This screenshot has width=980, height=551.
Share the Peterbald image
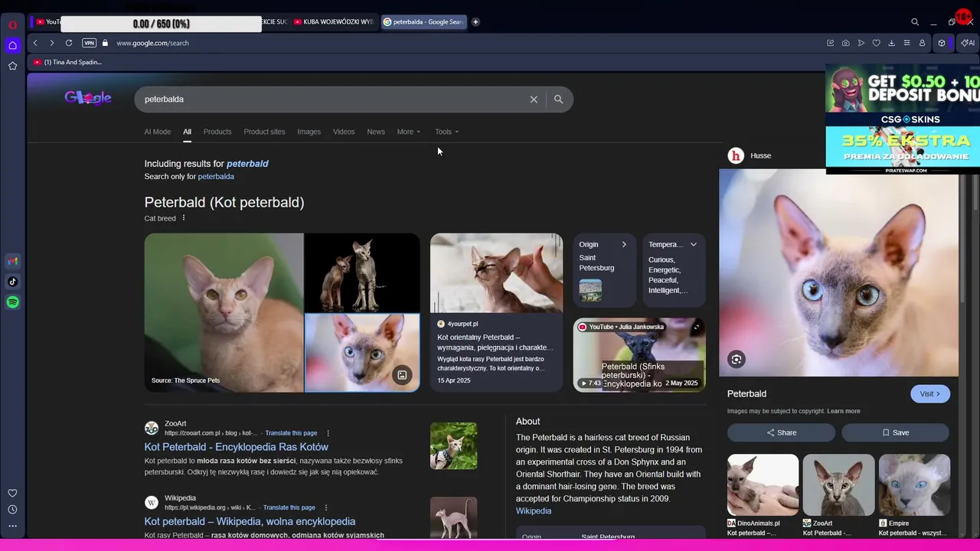point(781,432)
